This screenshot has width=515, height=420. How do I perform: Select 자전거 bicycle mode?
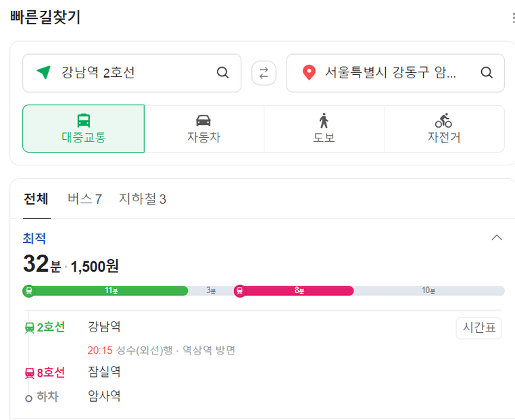pos(444,128)
